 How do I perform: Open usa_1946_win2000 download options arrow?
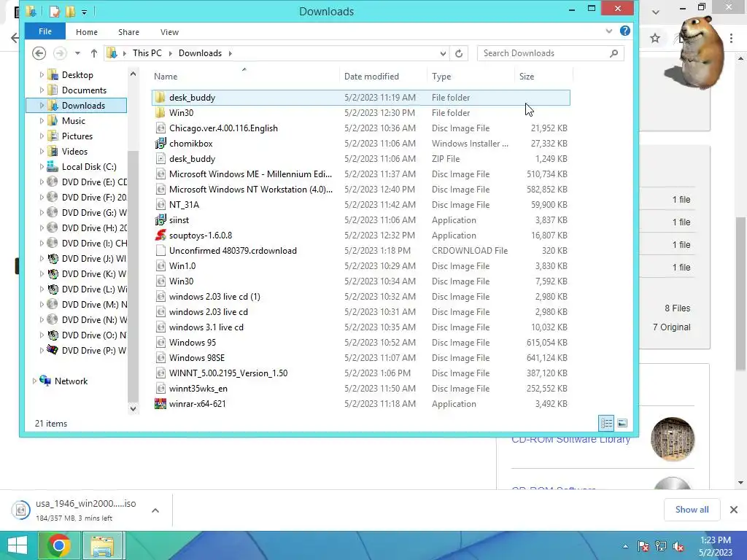155,510
